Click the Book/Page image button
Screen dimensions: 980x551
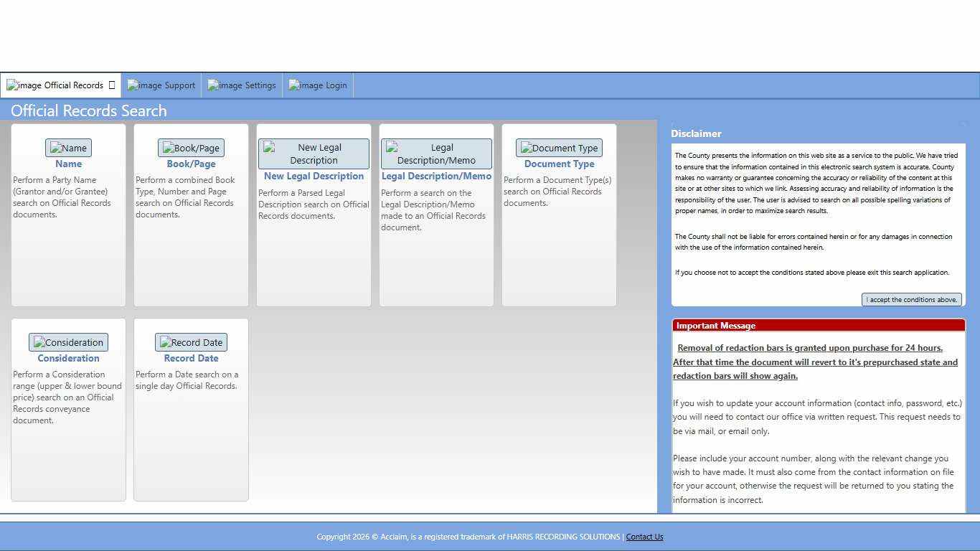[x=191, y=148]
